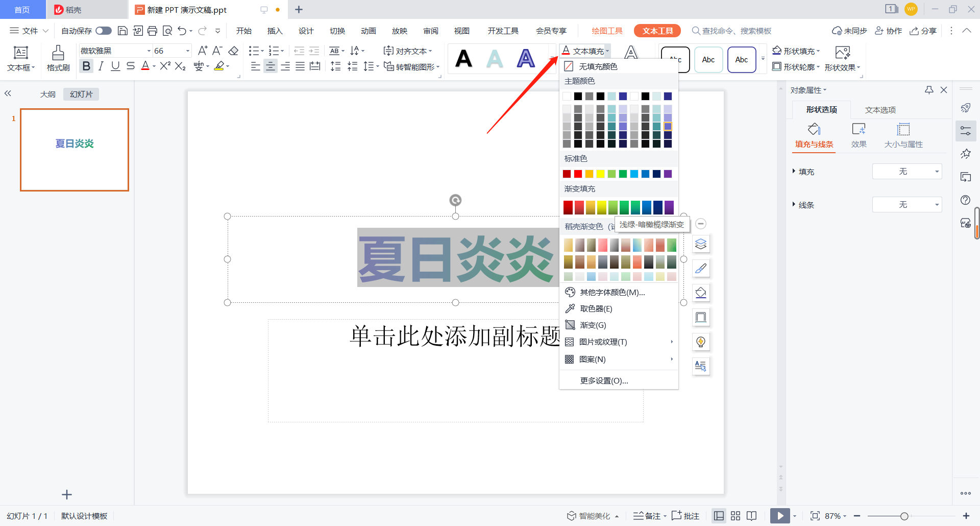Switch to reading view icon
The width and height of the screenshot is (980, 526).
751,516
